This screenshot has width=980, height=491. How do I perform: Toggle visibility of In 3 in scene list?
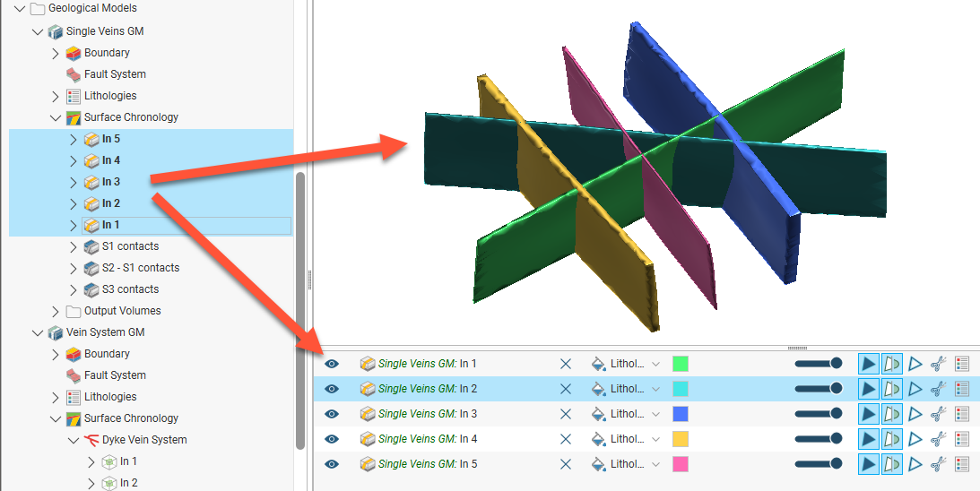[332, 414]
